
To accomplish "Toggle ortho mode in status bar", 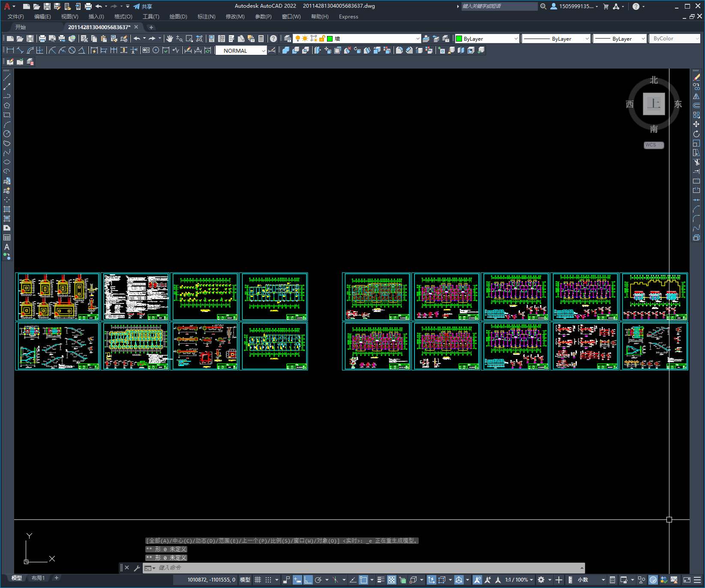I will [308, 580].
